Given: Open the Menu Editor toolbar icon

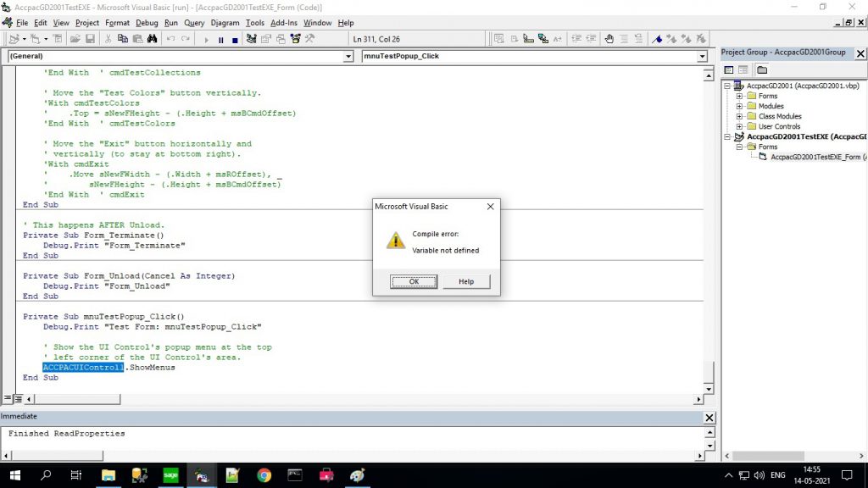Looking at the screenshot, I should [58, 39].
